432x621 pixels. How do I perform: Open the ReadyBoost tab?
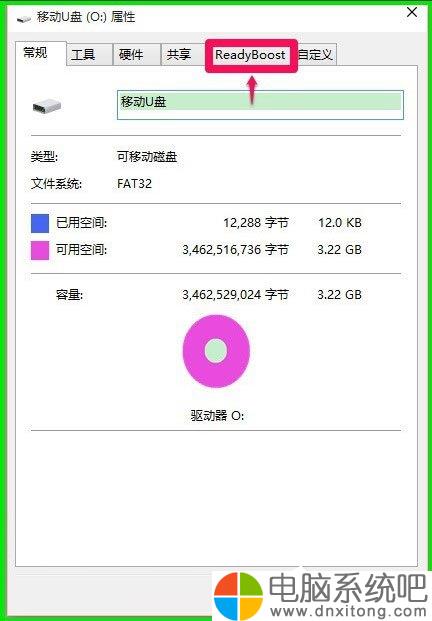click(250, 55)
